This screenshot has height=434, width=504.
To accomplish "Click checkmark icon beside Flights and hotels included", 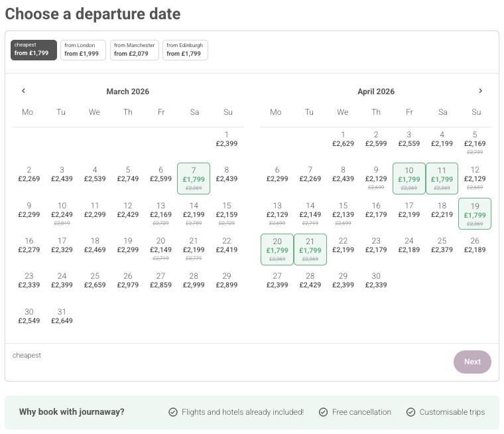I will (172, 412).
